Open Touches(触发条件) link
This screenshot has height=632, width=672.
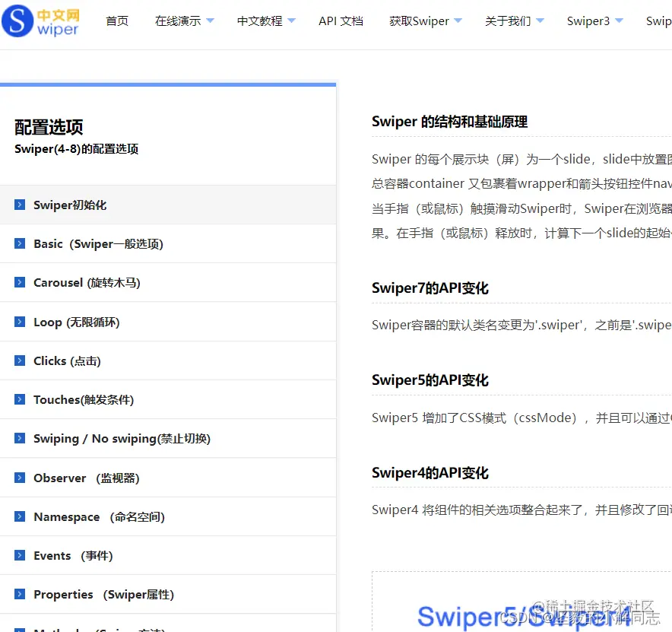click(x=84, y=399)
